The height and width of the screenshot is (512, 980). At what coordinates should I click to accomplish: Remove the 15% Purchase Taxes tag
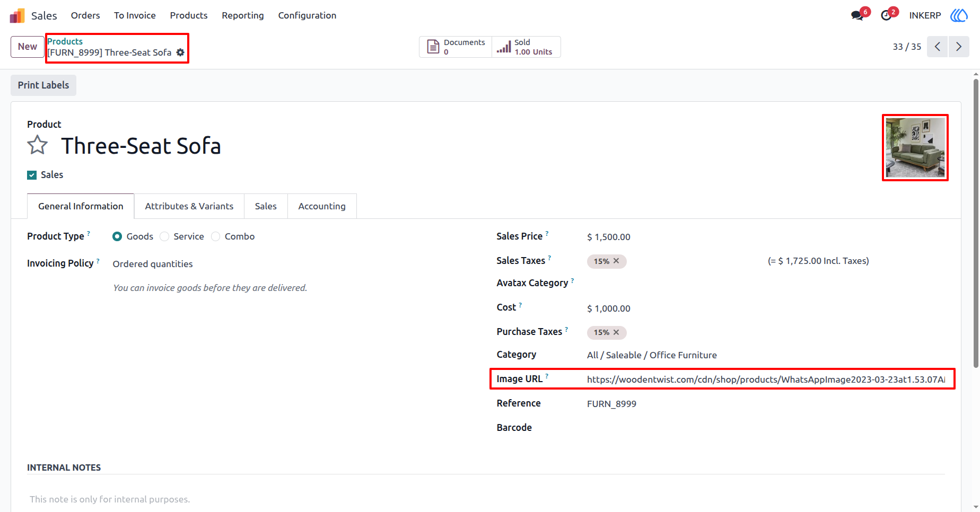[616, 332]
